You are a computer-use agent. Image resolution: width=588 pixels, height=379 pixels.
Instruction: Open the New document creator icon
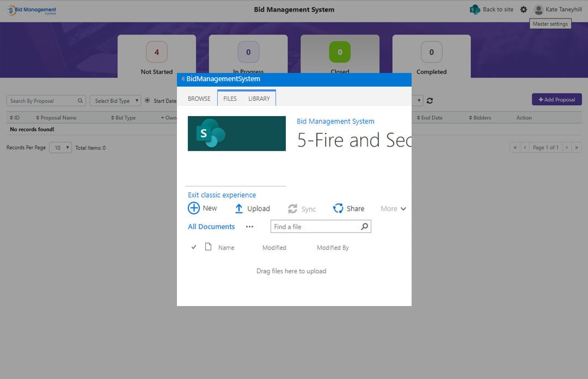click(x=194, y=208)
